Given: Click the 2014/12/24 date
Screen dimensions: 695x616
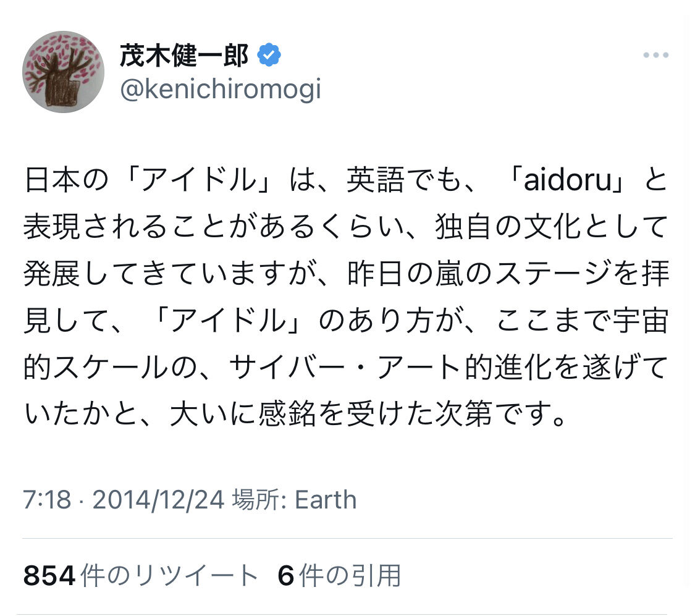Looking at the screenshot, I should pyautogui.click(x=158, y=499).
